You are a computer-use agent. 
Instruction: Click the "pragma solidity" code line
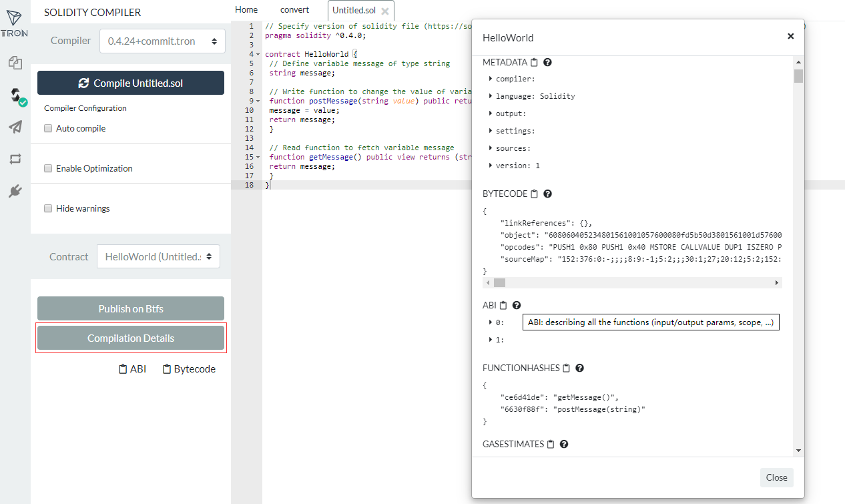pos(315,35)
